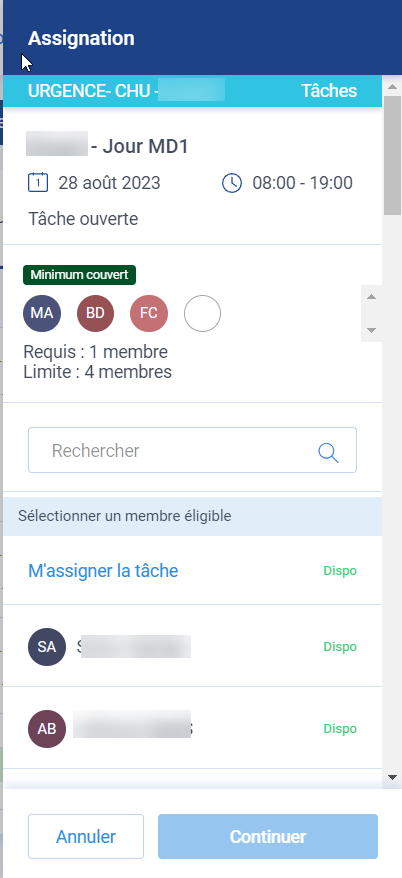Click the MA member avatar
402x878 pixels.
click(42, 314)
